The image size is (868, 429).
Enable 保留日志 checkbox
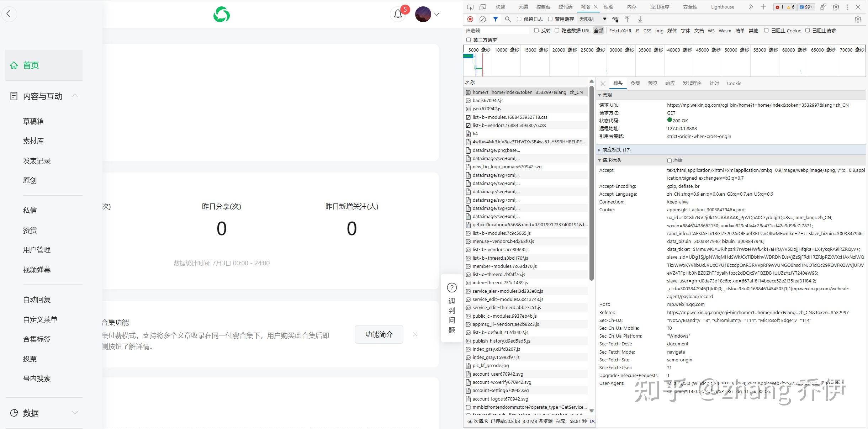pos(519,19)
